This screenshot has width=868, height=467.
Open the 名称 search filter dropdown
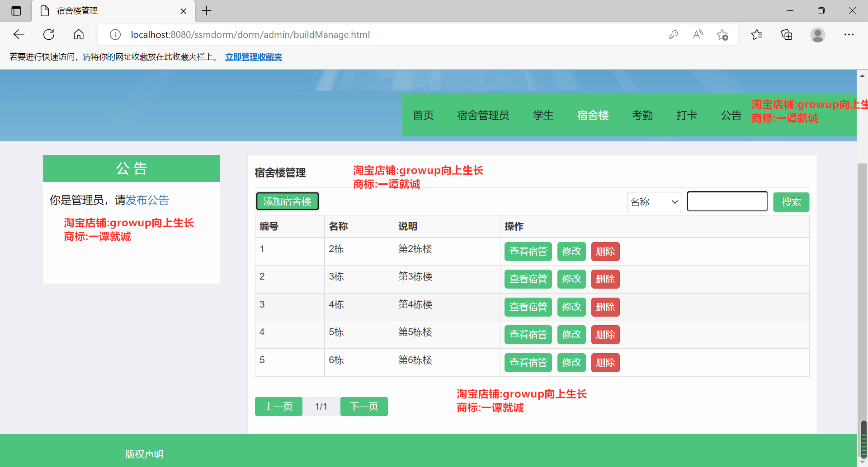click(654, 202)
